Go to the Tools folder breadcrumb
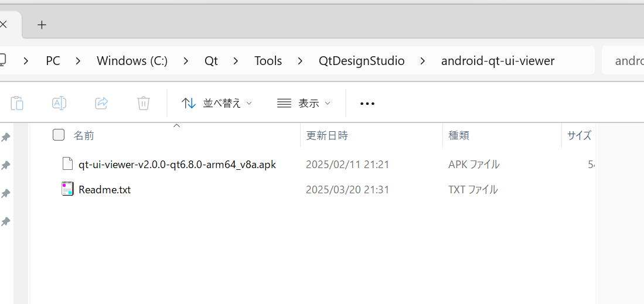The width and height of the screenshot is (644, 304). (268, 61)
